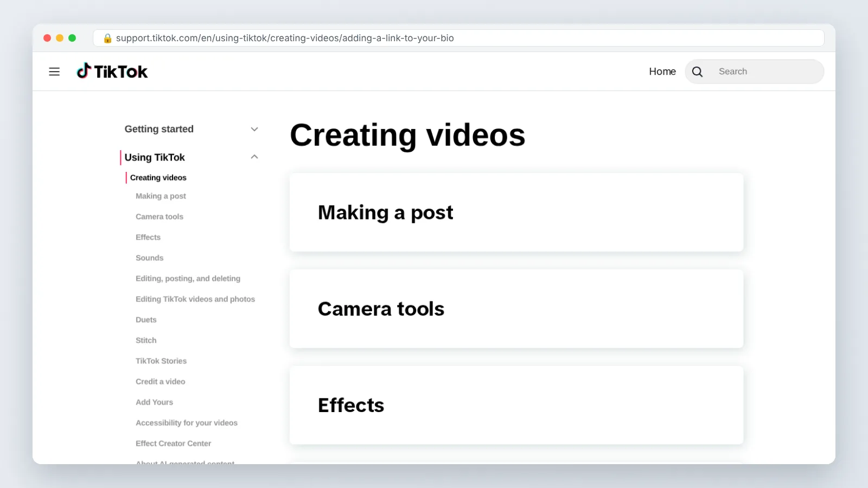
Task: Go to the Home link
Action: (x=662, y=72)
